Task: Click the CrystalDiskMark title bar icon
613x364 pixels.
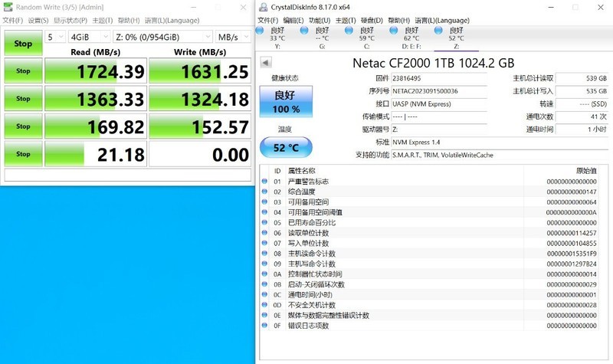Action: (8, 8)
